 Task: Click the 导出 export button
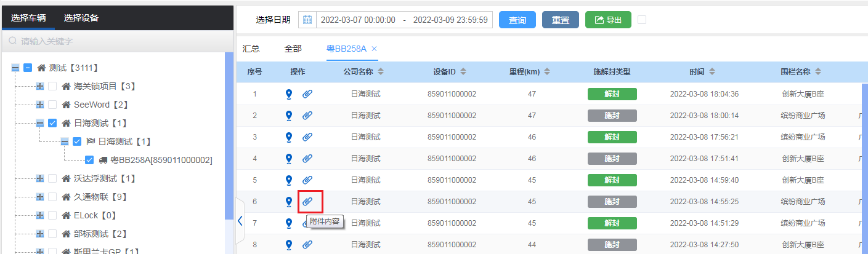(607, 20)
